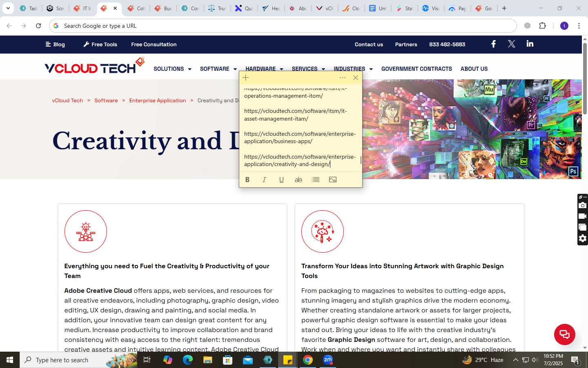Toggle bullet list in sticky note
588x368 pixels.
click(316, 180)
